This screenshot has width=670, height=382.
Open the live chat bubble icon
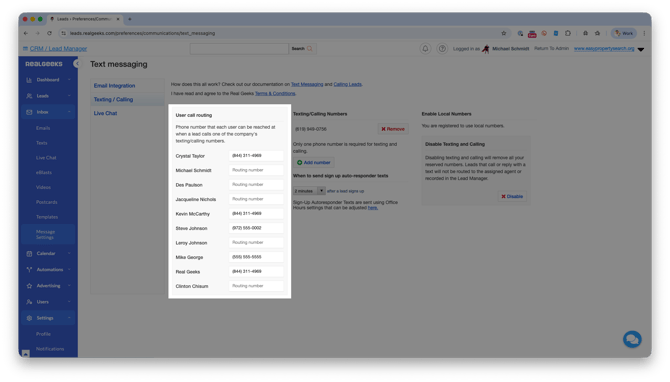pos(632,339)
